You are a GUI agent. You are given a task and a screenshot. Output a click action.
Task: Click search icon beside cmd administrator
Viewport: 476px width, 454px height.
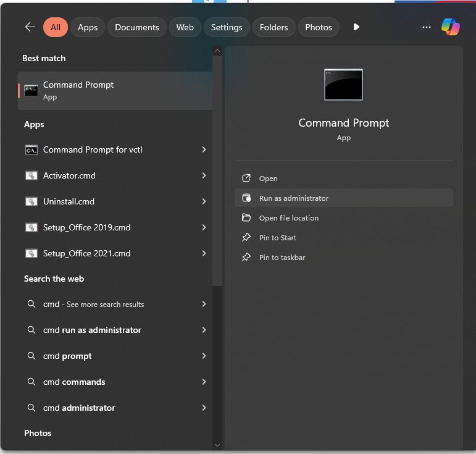pos(31,408)
